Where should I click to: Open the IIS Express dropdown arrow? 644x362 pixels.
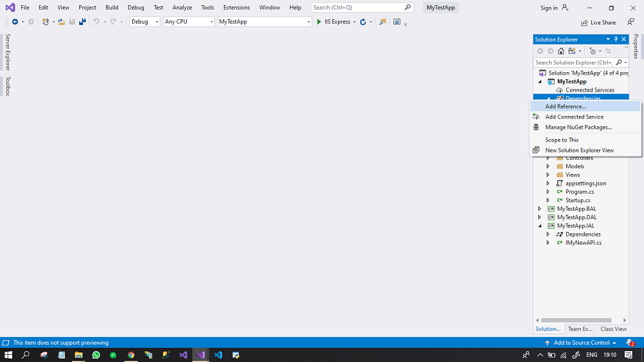tap(354, 22)
